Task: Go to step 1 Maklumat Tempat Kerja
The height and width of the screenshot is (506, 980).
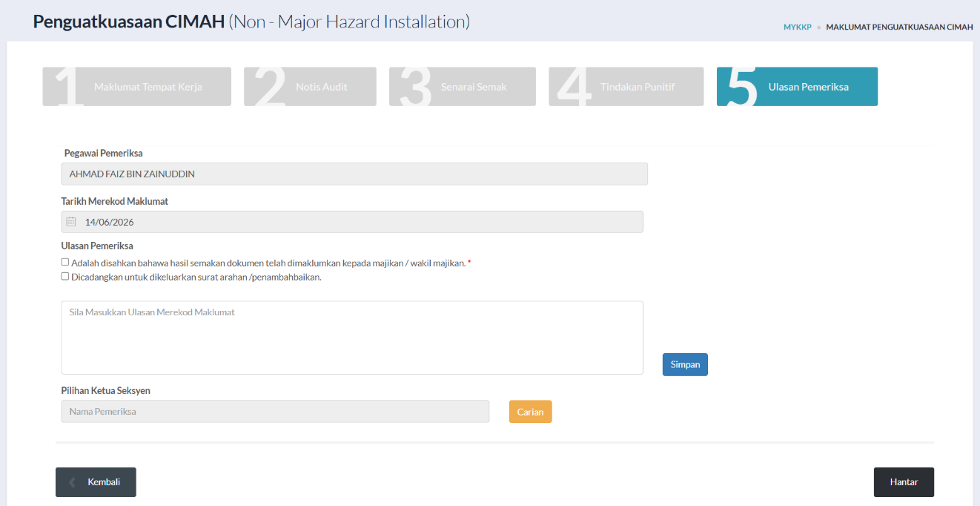Action: point(137,87)
